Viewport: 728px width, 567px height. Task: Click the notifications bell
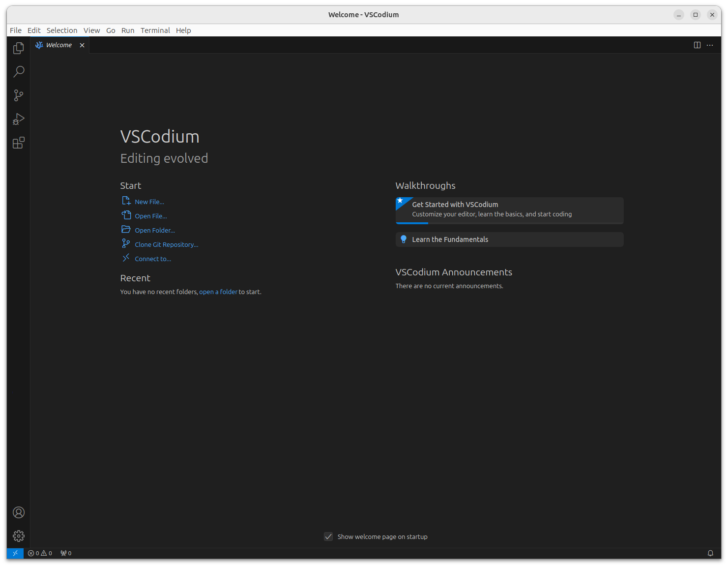coord(710,553)
